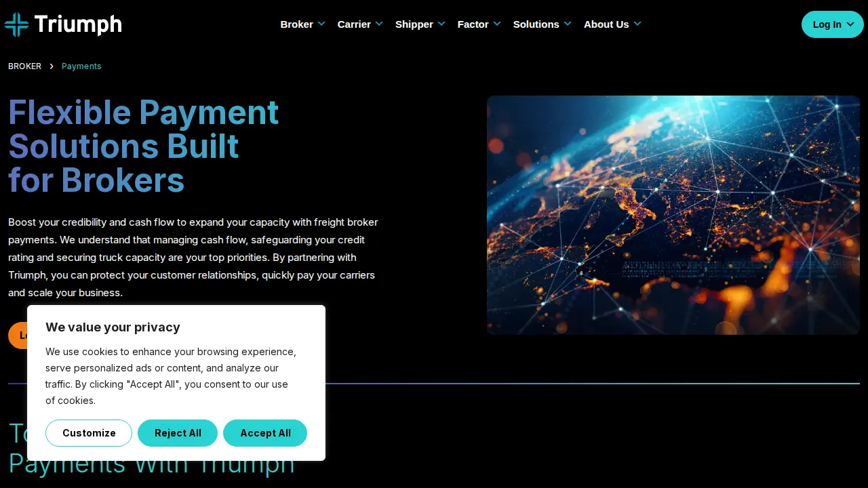
Task: Go to BROKER breadcrumb link
Action: (x=24, y=66)
